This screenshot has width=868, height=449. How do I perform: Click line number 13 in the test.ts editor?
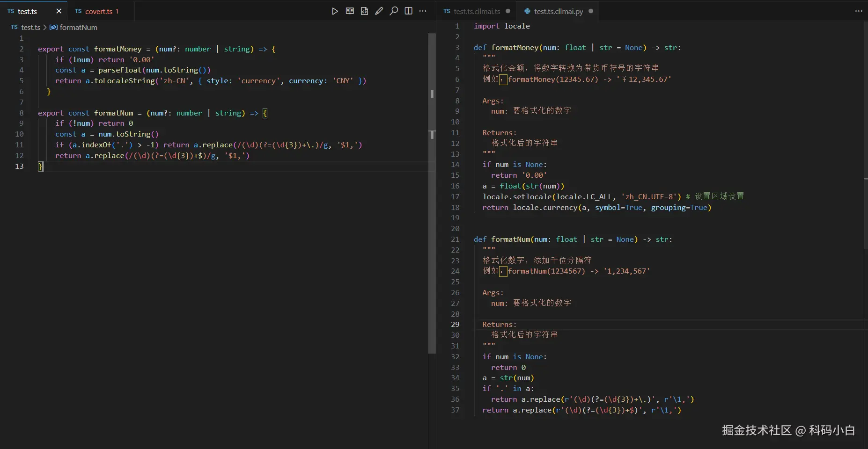19,167
